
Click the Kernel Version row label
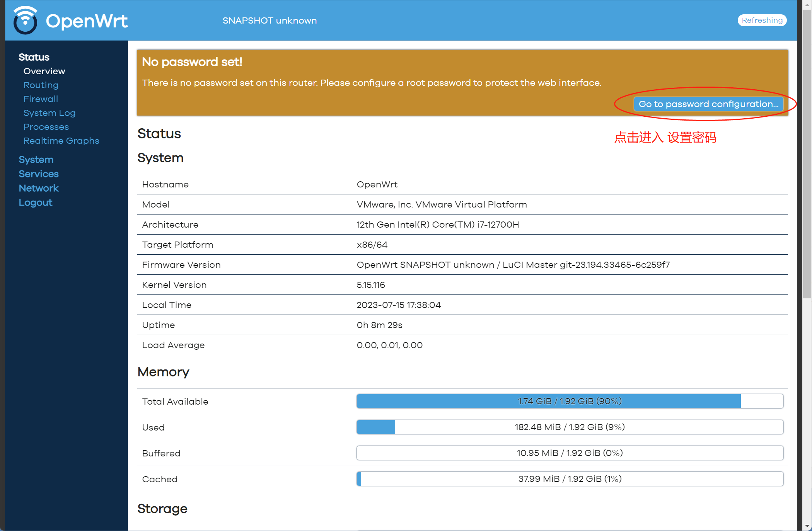(x=174, y=285)
